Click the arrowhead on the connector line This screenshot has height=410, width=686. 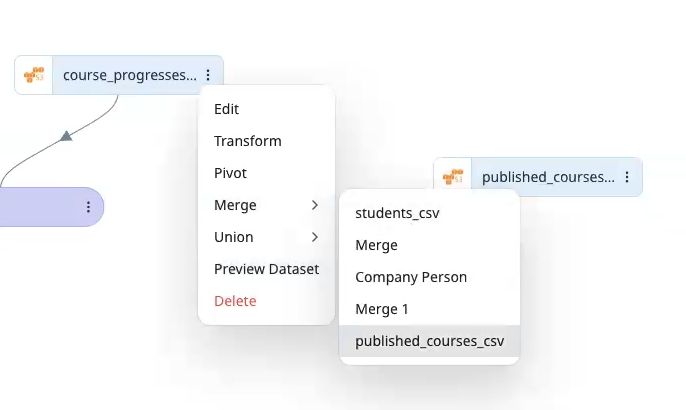point(66,136)
